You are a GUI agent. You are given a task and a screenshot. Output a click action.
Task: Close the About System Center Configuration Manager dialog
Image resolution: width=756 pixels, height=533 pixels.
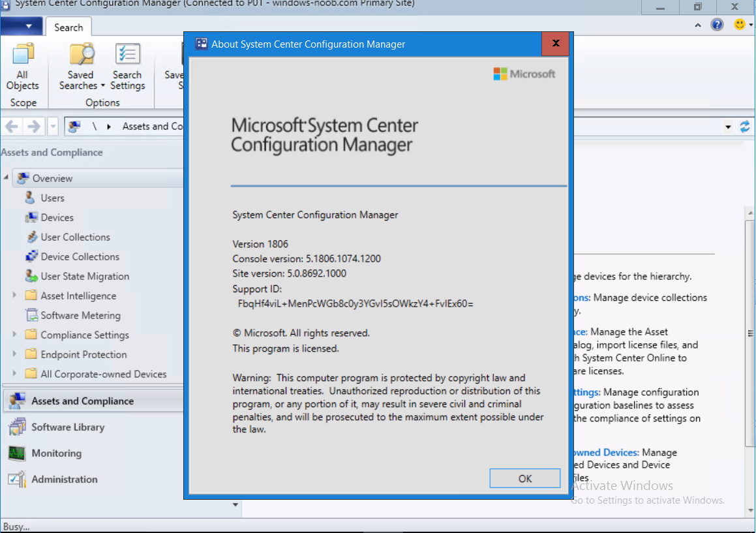pos(556,44)
